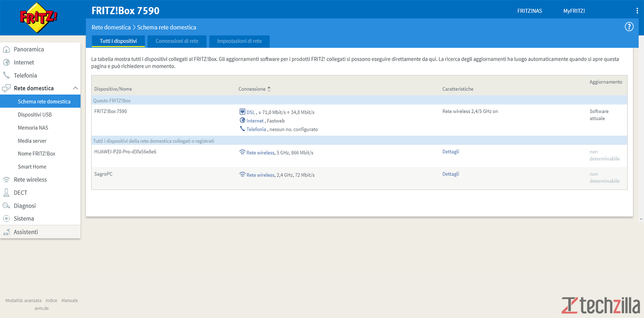Click the Internet globe icon in FRITZ!Box row
The width and height of the screenshot is (644, 318).
click(242, 120)
